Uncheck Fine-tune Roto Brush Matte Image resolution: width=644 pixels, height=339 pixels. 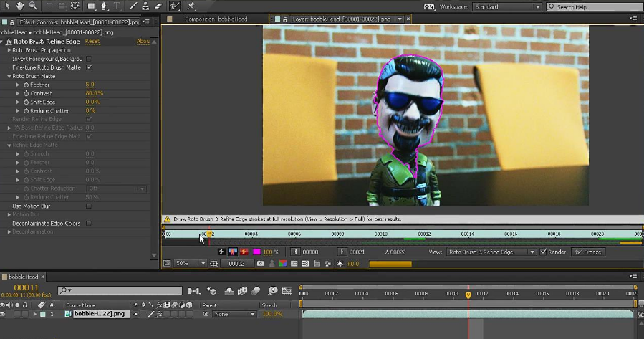[89, 67]
